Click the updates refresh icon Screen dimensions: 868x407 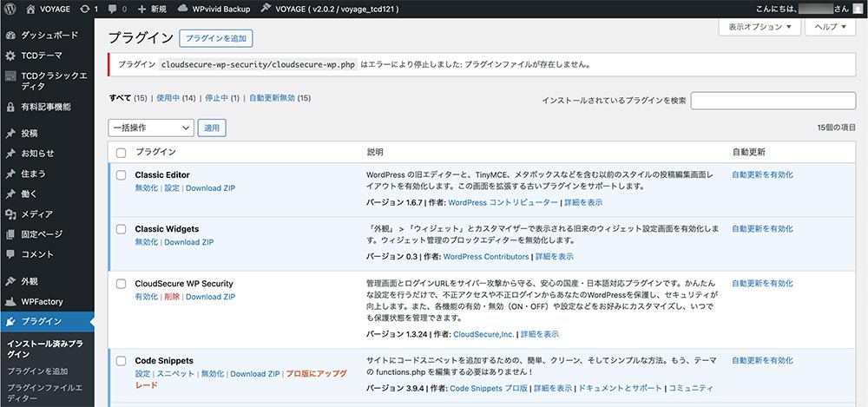click(82, 9)
